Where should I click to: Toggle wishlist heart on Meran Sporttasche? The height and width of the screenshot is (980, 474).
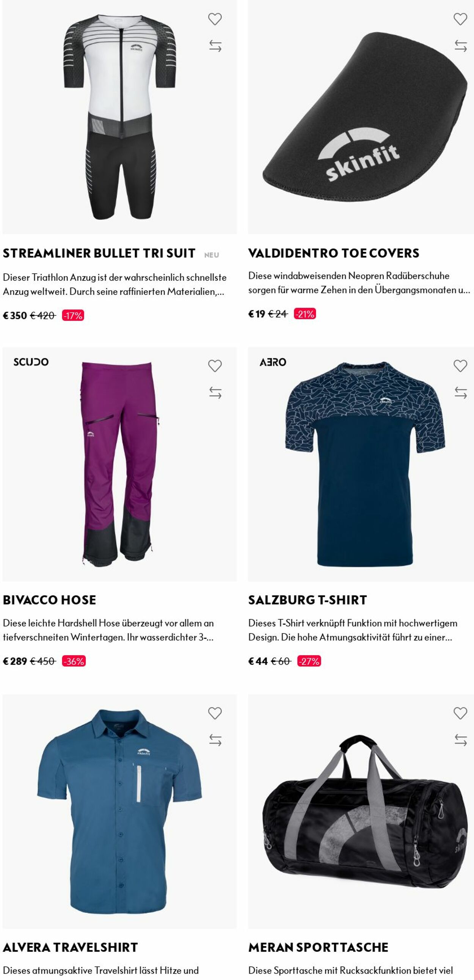click(460, 713)
